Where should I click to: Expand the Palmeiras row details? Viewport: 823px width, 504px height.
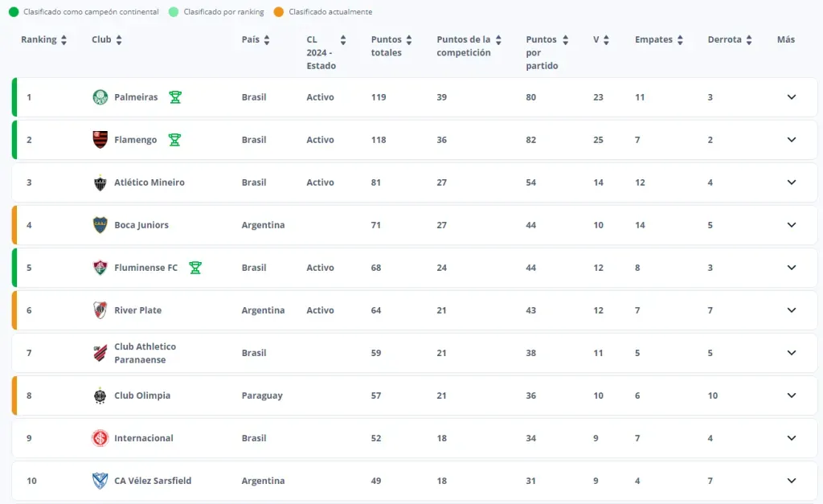pos(791,97)
